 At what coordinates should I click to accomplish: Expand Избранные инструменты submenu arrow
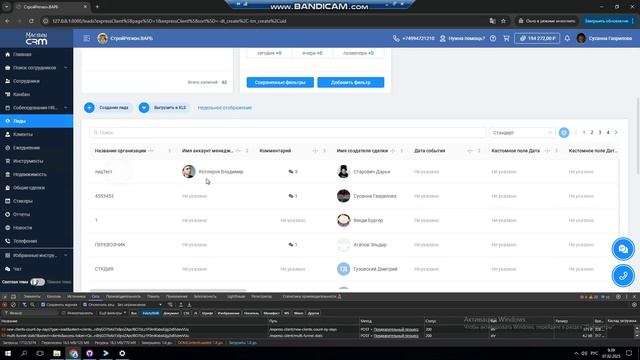[66, 256]
